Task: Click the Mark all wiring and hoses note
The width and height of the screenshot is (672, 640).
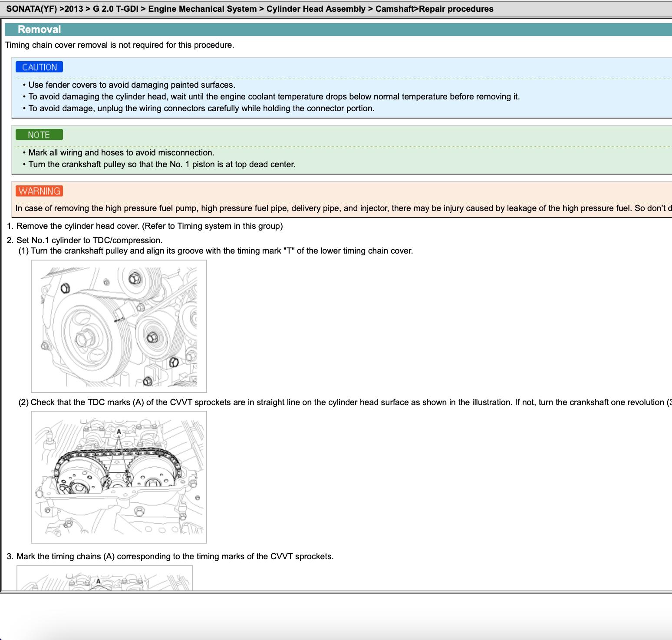Action: [x=121, y=152]
